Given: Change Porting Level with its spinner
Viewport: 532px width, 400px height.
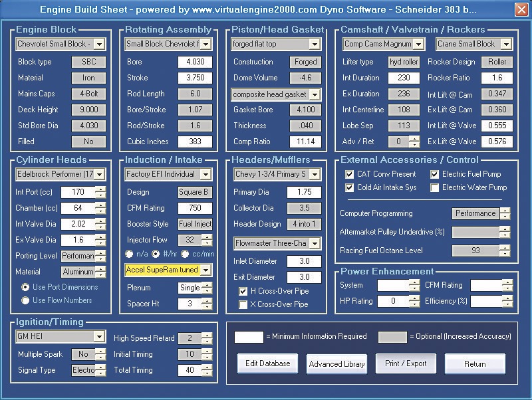Looking at the screenshot, I should click(x=100, y=256).
